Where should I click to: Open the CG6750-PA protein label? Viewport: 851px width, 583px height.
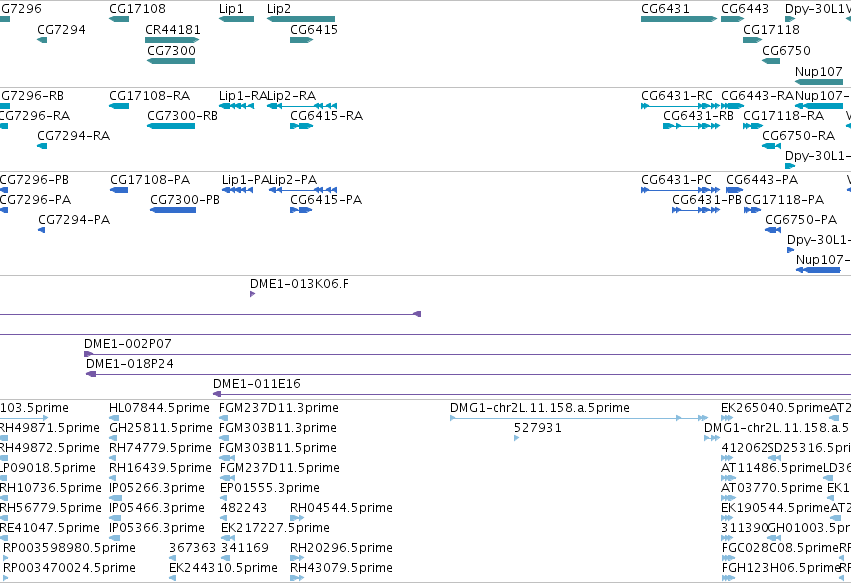[x=801, y=220]
